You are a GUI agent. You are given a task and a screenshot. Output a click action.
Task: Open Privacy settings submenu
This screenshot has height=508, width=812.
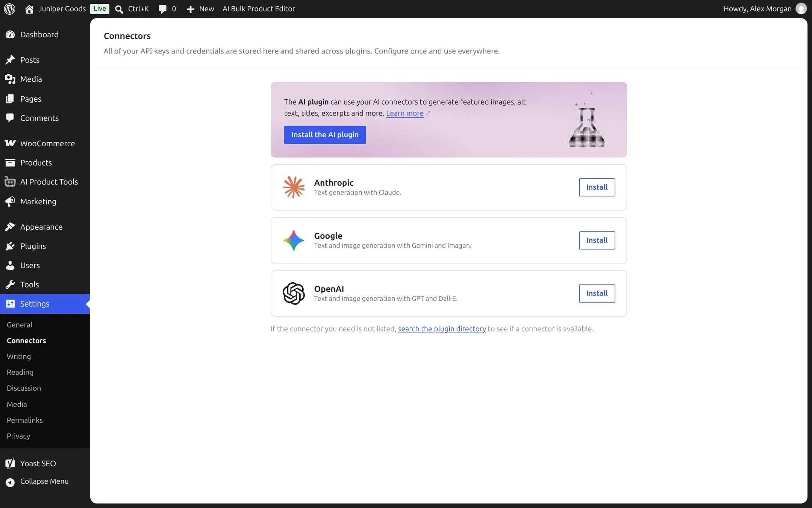(x=18, y=436)
